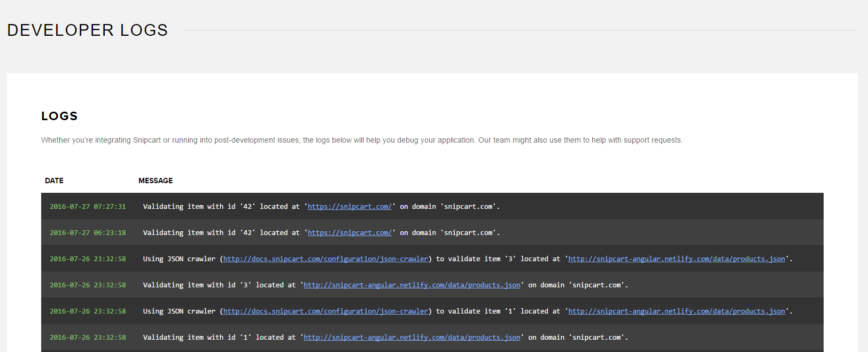868x352 pixels.
Task: Open products.json link in 'validate item 1' row
Action: click(677, 311)
